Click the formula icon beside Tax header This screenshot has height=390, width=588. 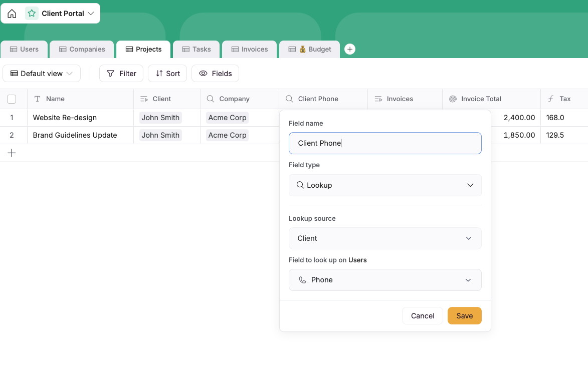[x=550, y=99]
